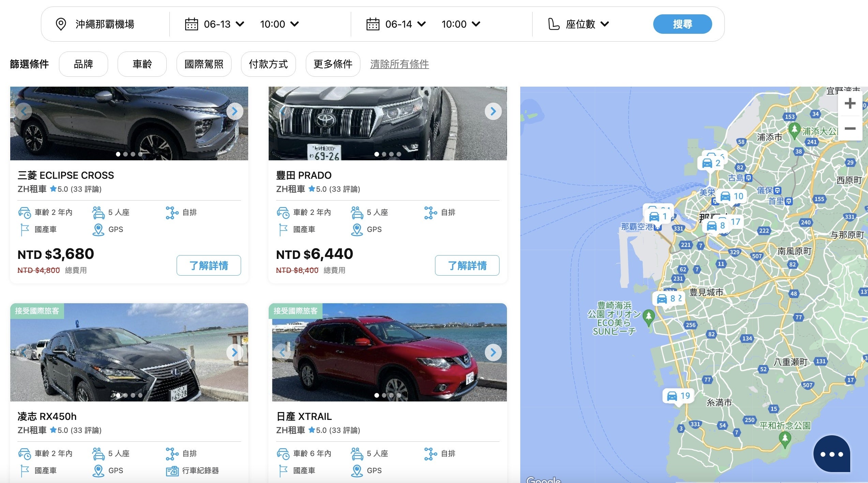The image size is (868, 483).
Task: Open the 付款方式 payment filter
Action: [x=268, y=64]
